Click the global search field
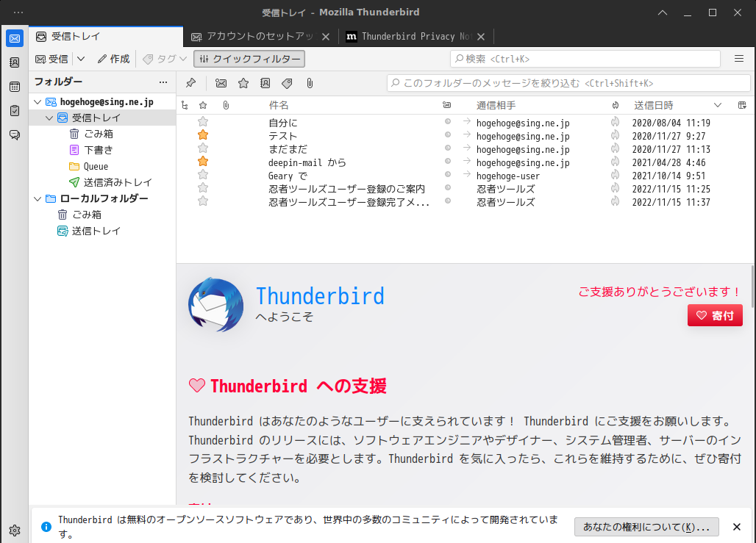The height and width of the screenshot is (543, 756). tap(585, 59)
